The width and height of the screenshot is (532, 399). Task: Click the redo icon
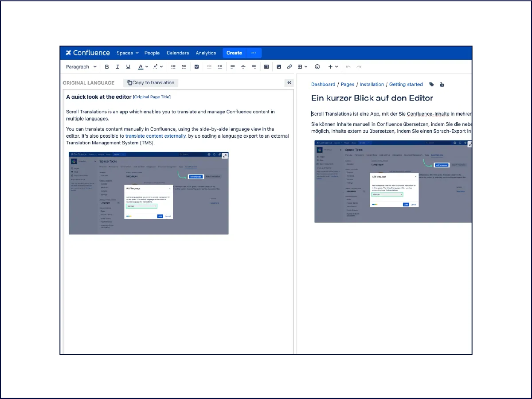coord(359,67)
